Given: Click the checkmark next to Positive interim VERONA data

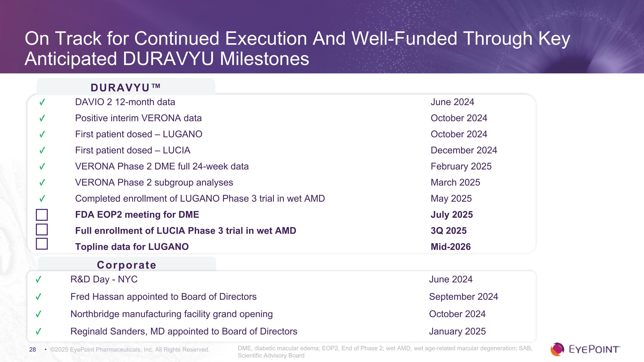Looking at the screenshot, I should 42,118.
